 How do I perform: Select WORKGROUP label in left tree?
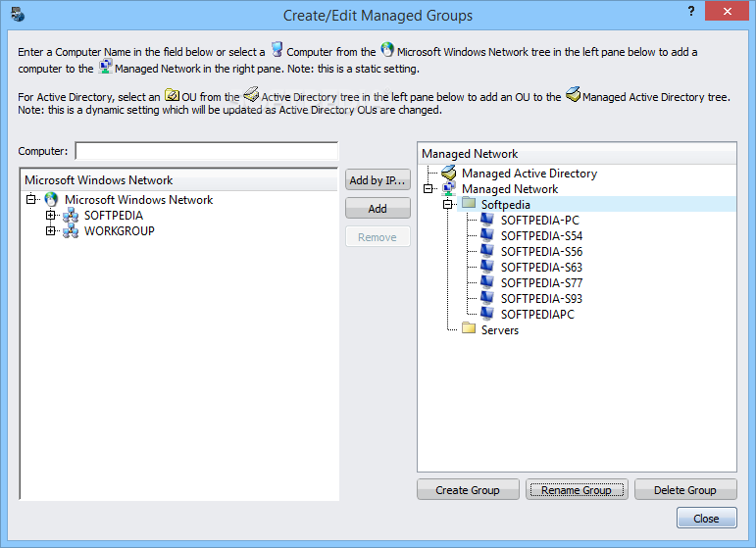(120, 231)
